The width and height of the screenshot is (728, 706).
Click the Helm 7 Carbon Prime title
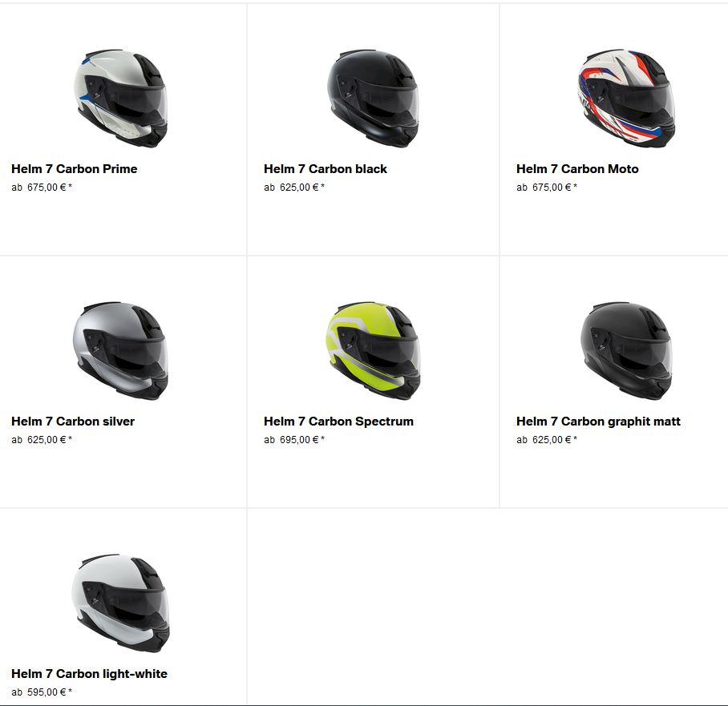click(x=75, y=169)
